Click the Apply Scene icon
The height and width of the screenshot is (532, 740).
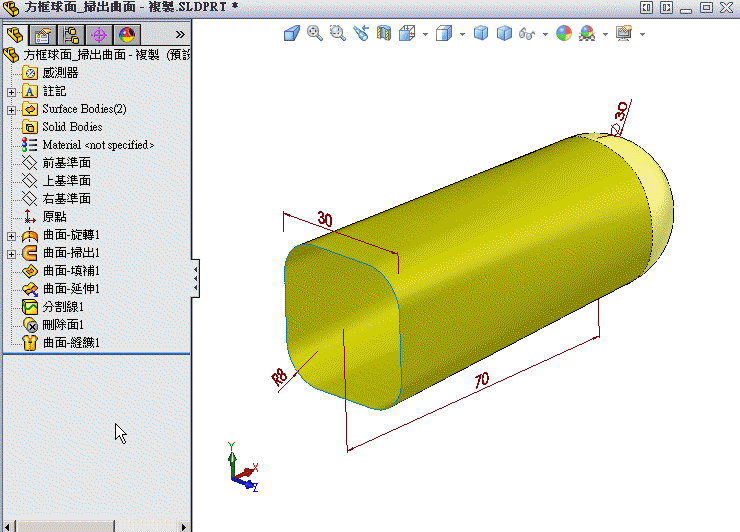[587, 33]
